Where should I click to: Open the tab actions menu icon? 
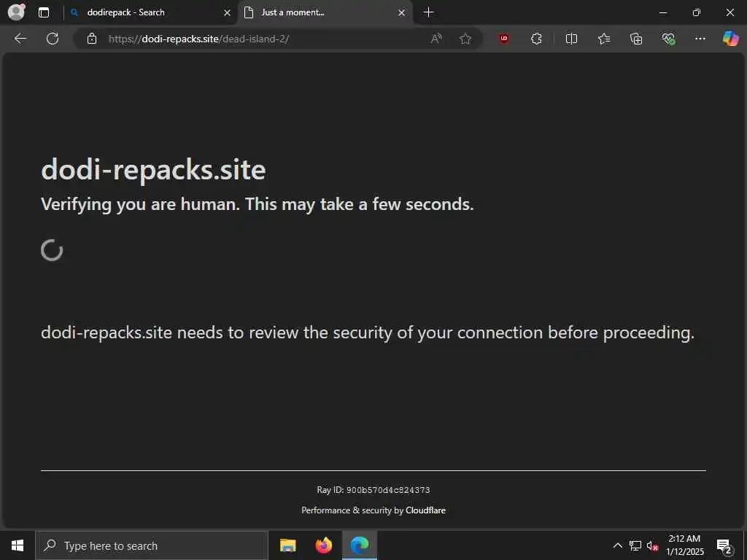[44, 12]
